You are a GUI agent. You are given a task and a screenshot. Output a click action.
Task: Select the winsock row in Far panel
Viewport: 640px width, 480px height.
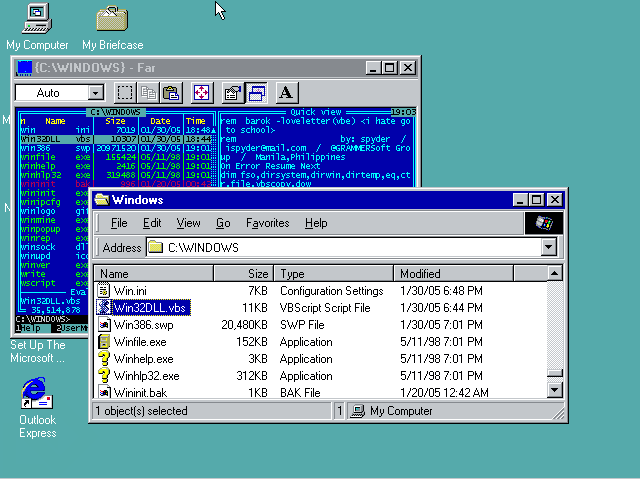pyautogui.click(x=54, y=247)
